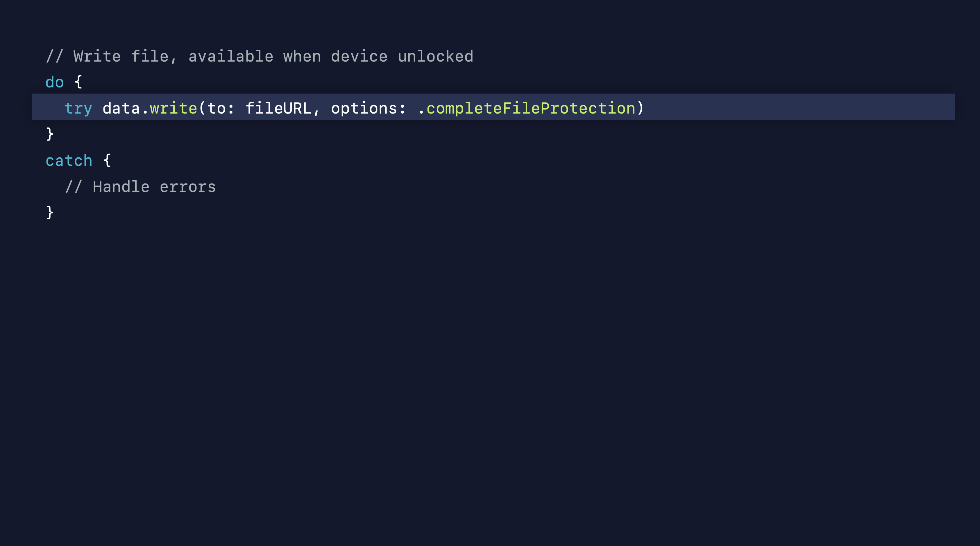980x546 pixels.
Task: Click the 'data' variable
Action: point(121,108)
